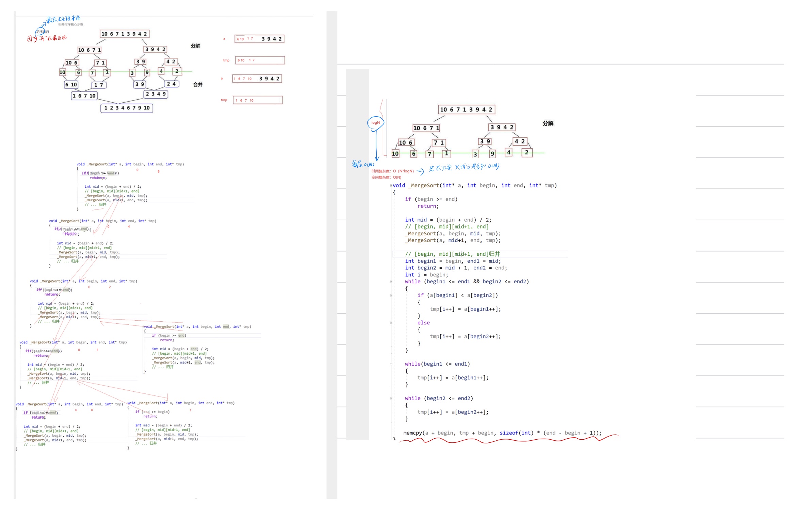Select the 2 3 4 9 merged box

click(156, 94)
